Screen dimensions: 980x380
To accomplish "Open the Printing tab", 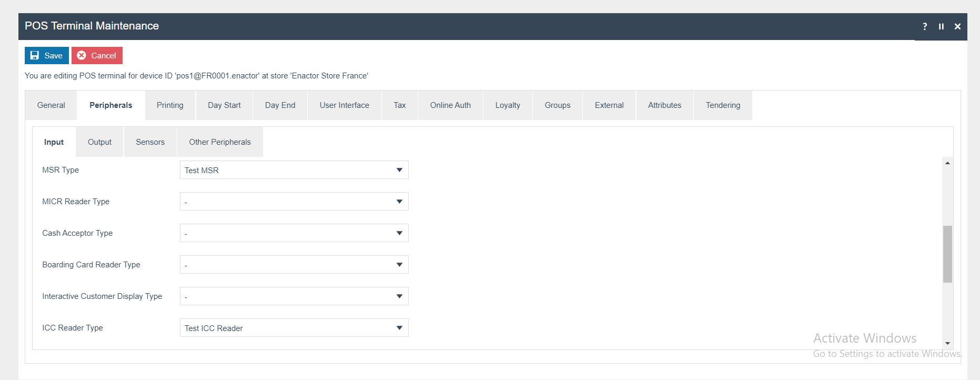I will 170,105.
